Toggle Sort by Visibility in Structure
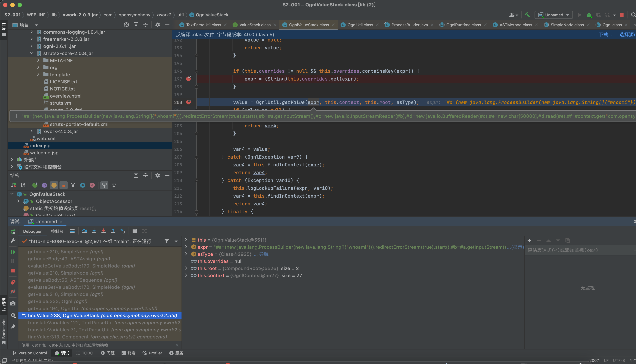 [13, 185]
